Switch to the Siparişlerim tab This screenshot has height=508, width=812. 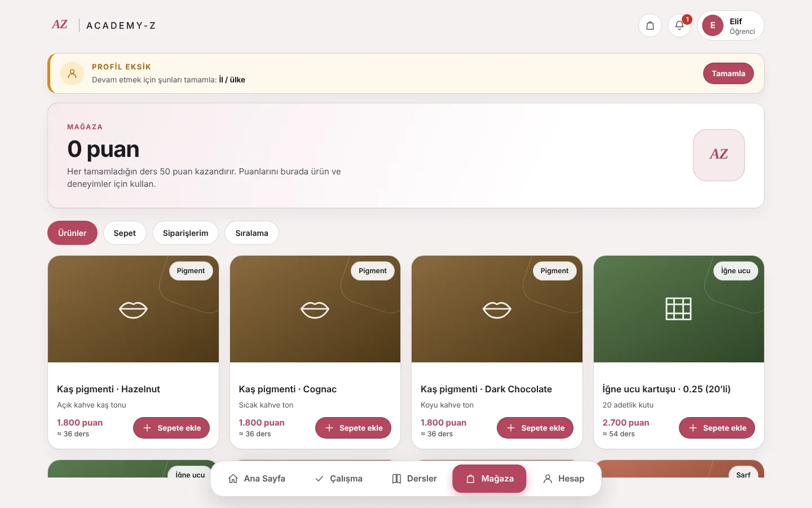pos(186,233)
